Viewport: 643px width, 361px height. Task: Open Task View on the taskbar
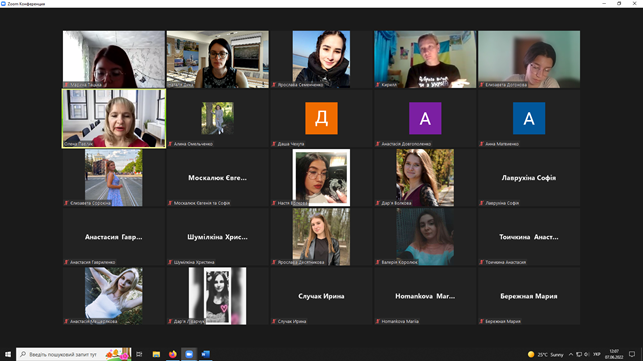coord(139,354)
